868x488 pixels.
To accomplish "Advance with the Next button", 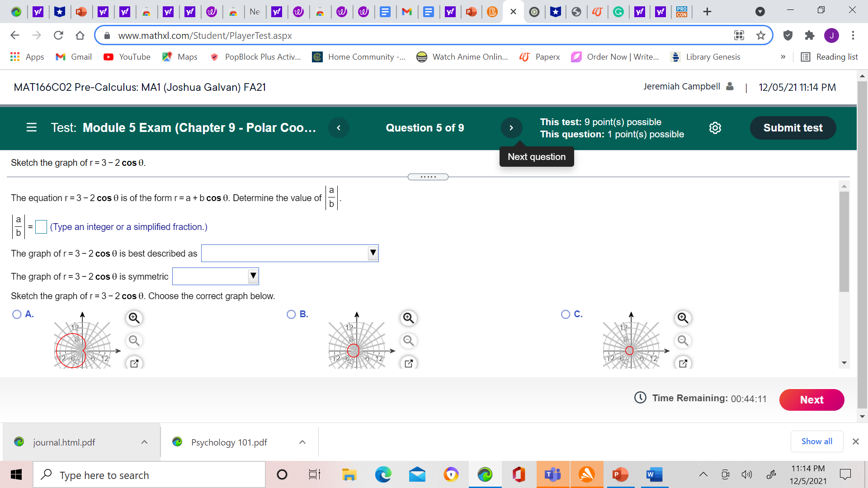I will click(x=811, y=399).
